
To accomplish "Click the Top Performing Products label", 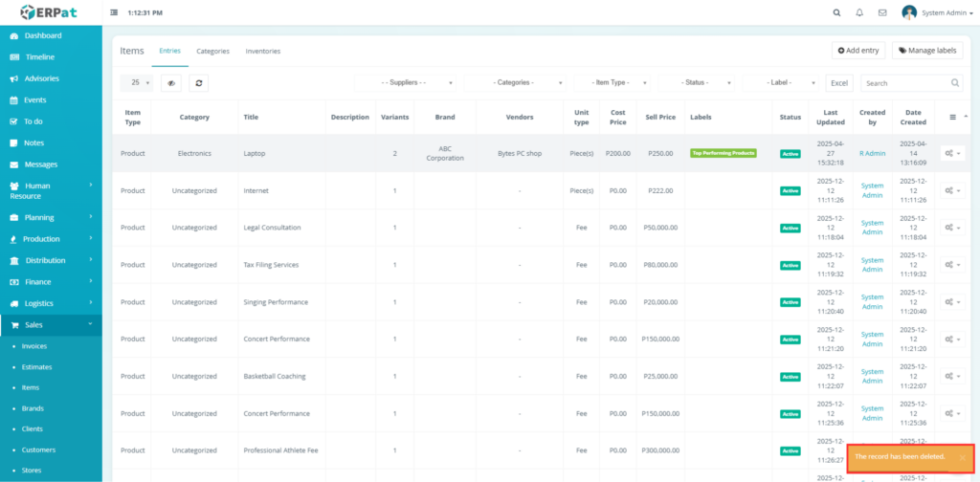I will tap(723, 153).
